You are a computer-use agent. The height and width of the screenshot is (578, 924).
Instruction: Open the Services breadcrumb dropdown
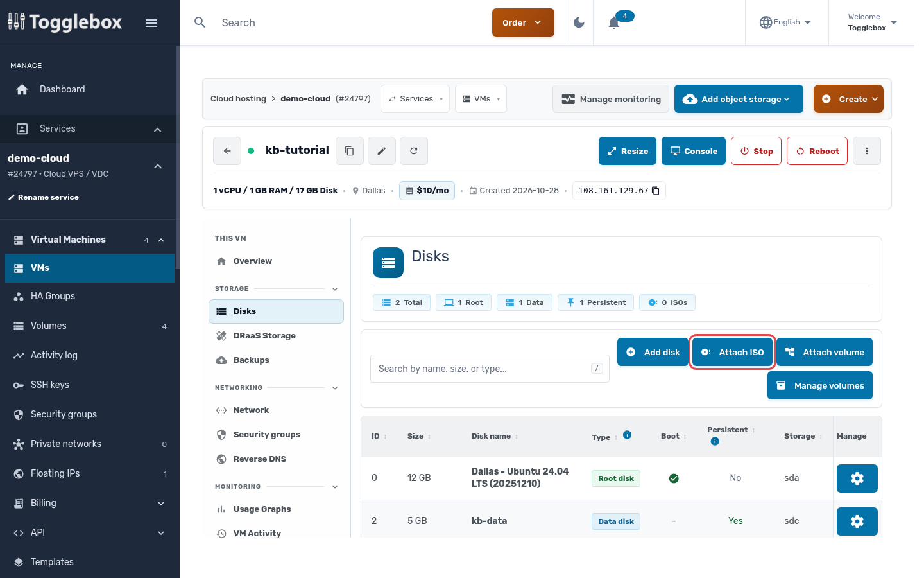coord(415,99)
